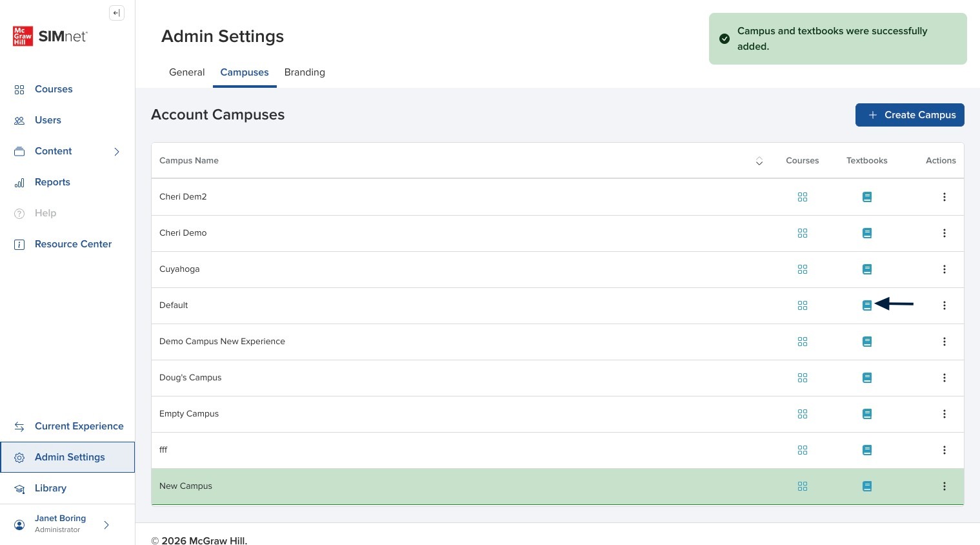Open courses for Default campus
Viewport: 980px width, 545px height.
[x=803, y=305]
